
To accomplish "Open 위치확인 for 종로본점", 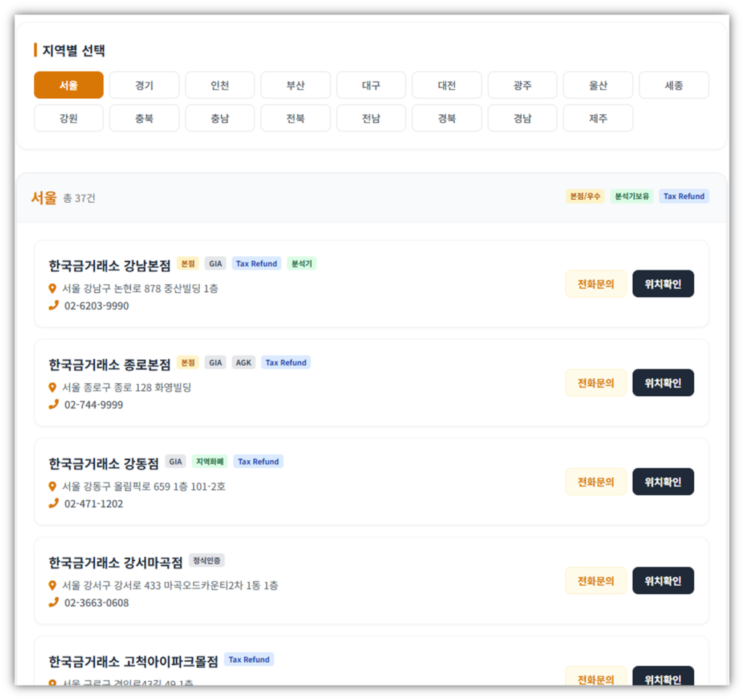I will (x=663, y=383).
